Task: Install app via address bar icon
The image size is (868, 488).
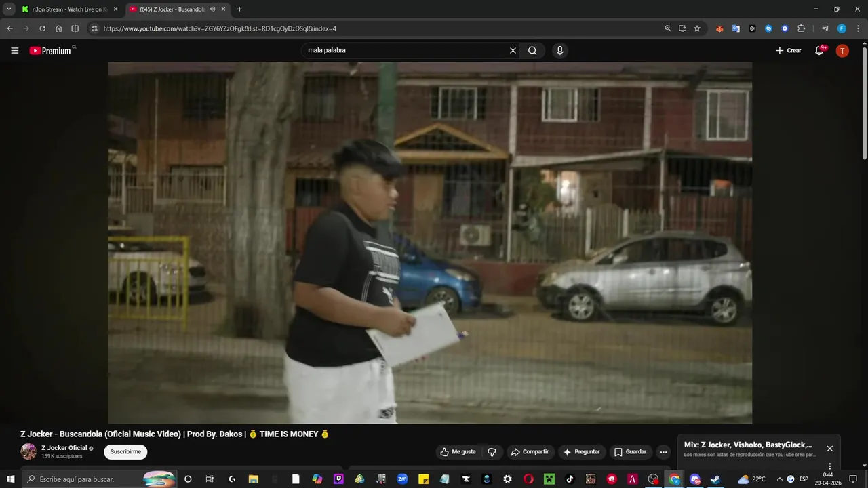Action: [x=682, y=28]
